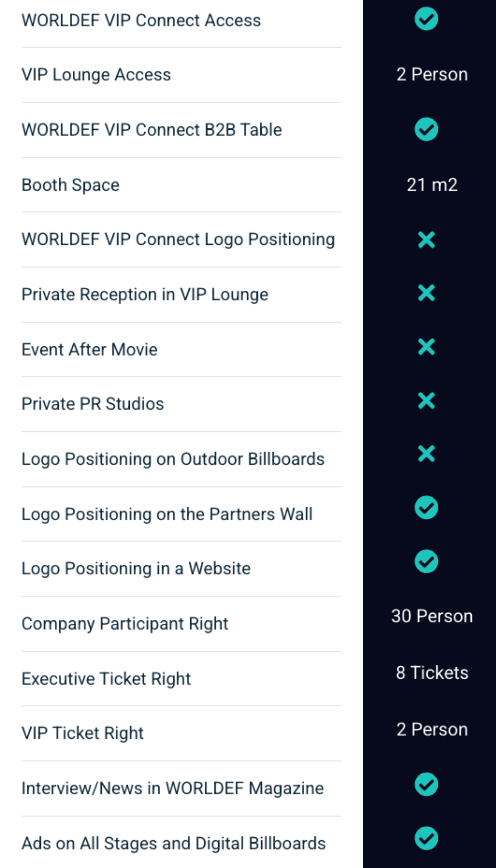Click the 21 m2 booth space value

(x=432, y=185)
